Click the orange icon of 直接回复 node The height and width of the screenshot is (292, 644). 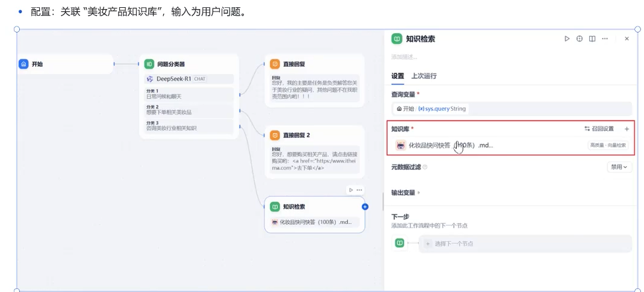tap(275, 64)
